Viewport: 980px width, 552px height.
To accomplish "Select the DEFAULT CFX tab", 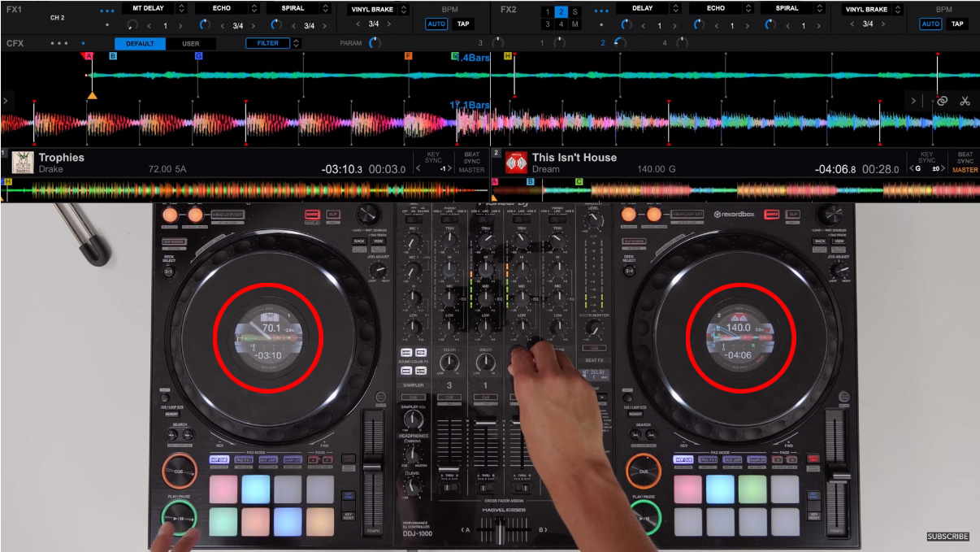I will tap(140, 42).
